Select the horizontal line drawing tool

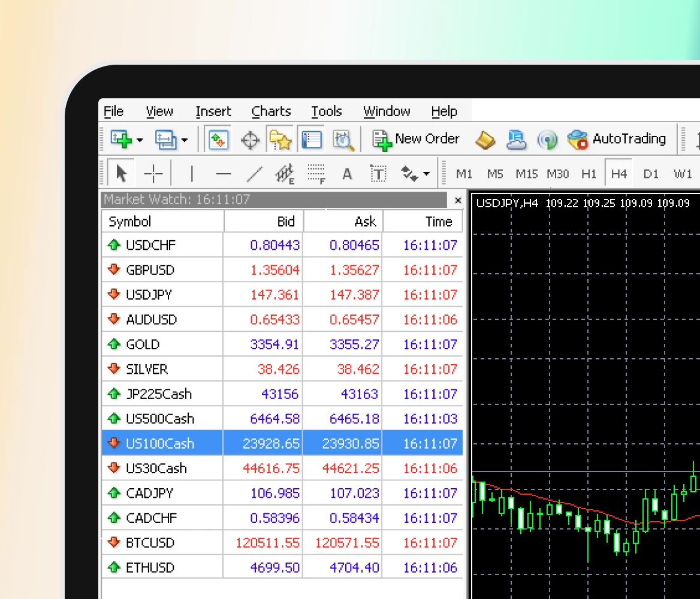(222, 173)
